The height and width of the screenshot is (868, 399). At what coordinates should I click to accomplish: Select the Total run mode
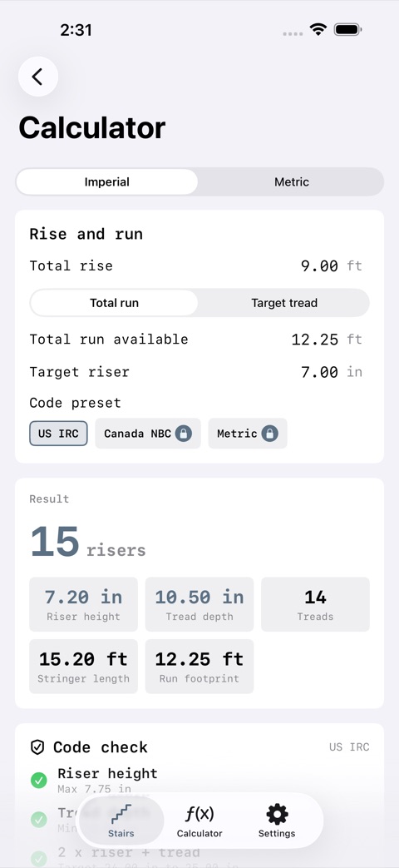pos(114,303)
